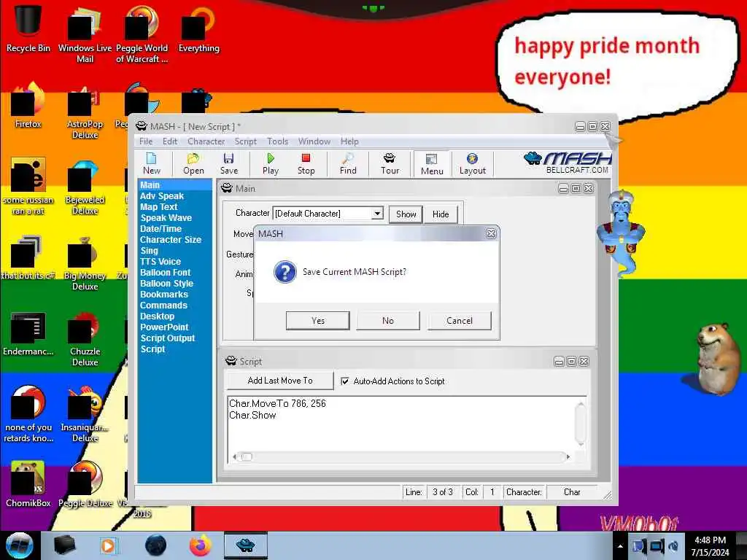Click the media player taskbar icon
This screenshot has height=560, width=747.
coord(108,545)
